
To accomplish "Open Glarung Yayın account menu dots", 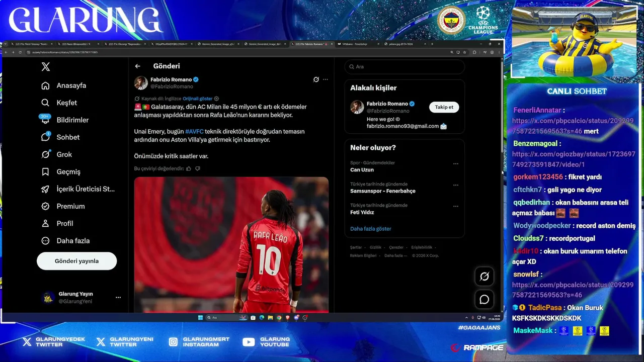I will (x=118, y=298).
